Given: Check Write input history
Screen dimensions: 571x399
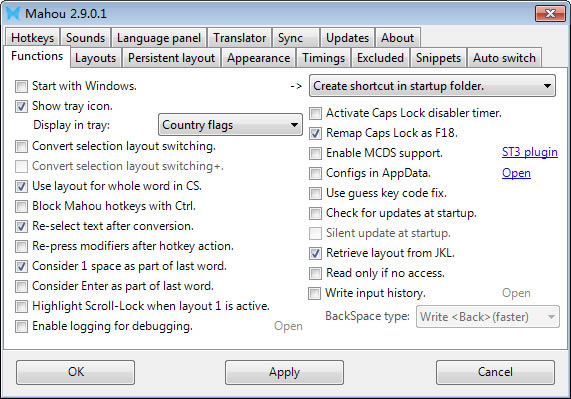Looking at the screenshot, I should pos(314,293).
